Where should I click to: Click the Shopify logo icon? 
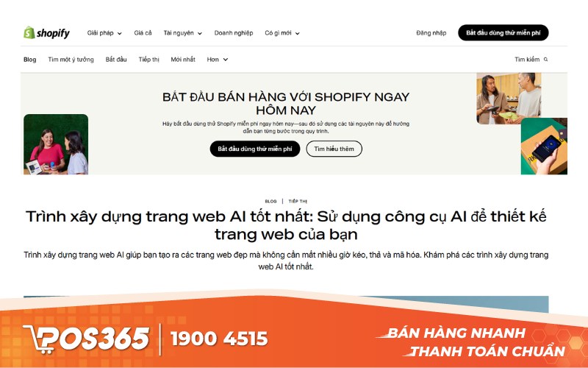coord(29,32)
